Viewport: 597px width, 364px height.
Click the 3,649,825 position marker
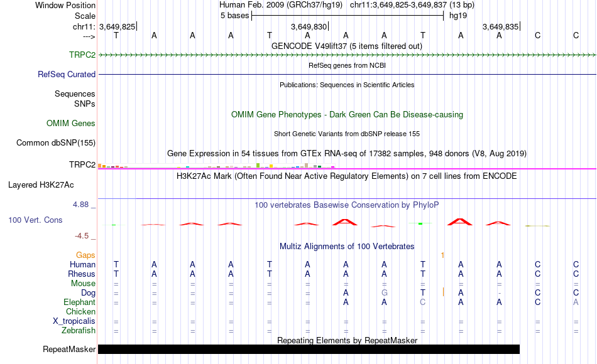pyautogui.click(x=118, y=26)
